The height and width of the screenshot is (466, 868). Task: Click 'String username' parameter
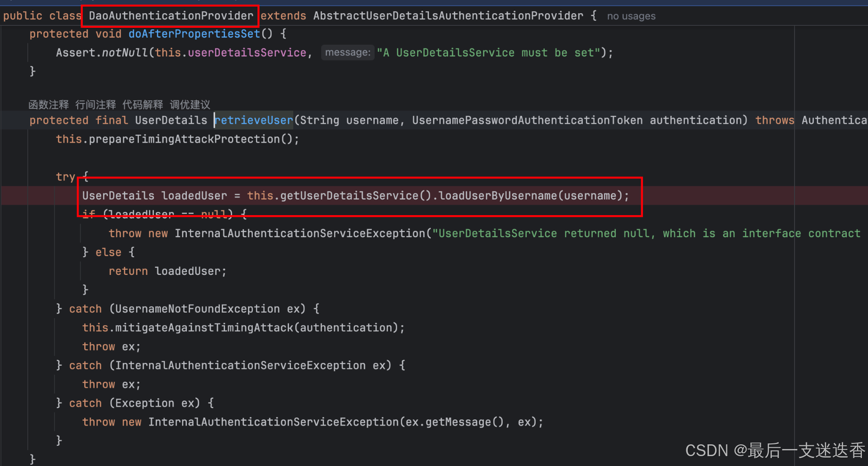tap(349, 121)
